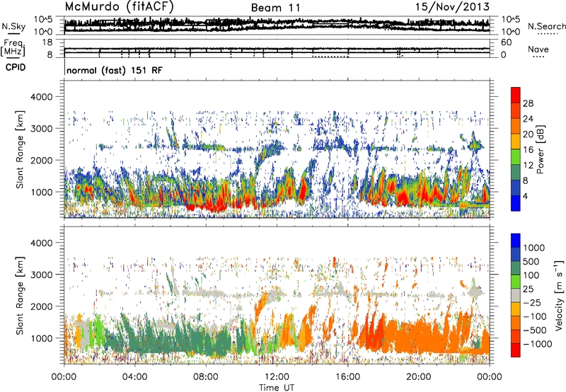566x392 pixels.
Task: Click the "08:00" time tick label
Action: [206, 377]
